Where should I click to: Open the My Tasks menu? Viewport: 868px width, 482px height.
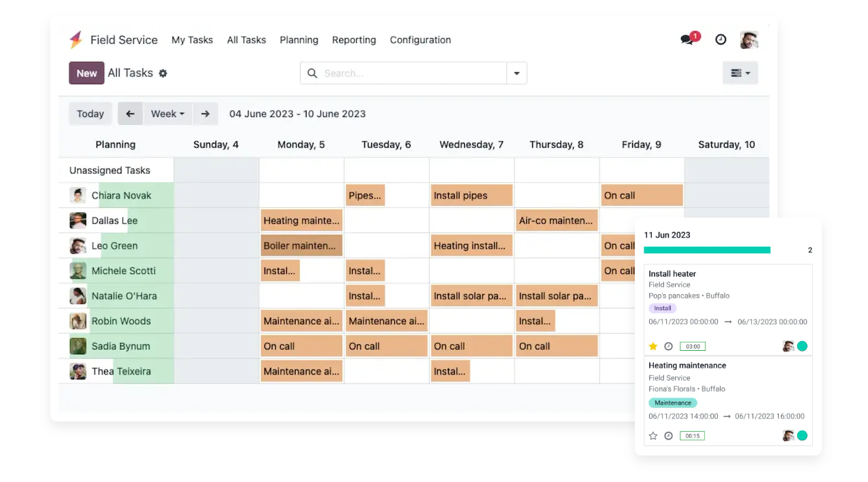tap(192, 40)
